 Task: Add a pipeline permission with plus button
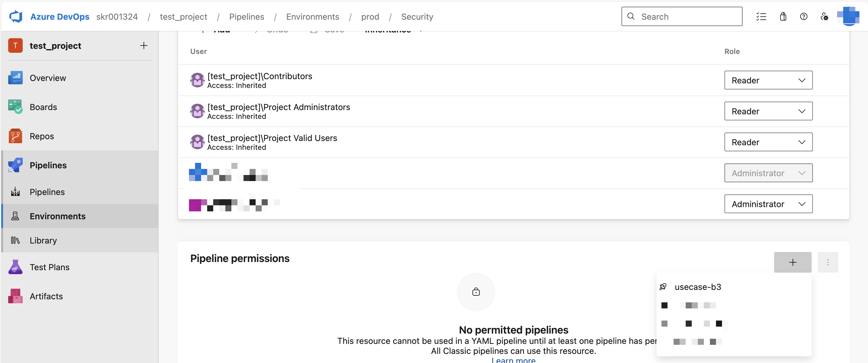793,262
